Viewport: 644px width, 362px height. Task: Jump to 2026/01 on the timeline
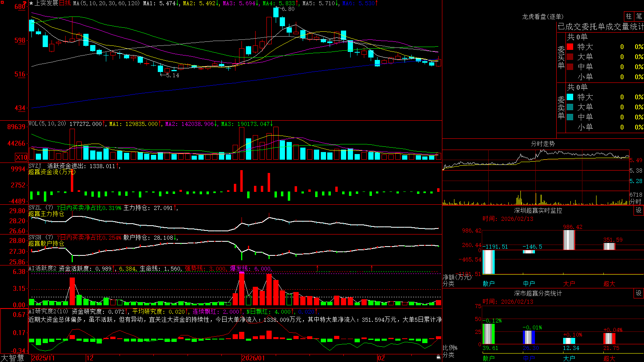click(254, 358)
